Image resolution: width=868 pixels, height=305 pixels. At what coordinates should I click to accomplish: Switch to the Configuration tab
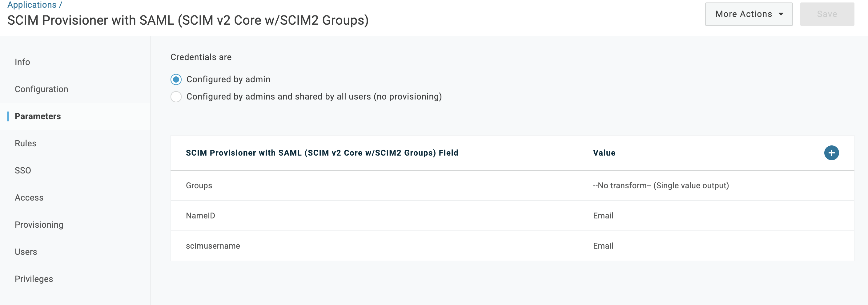(x=42, y=89)
